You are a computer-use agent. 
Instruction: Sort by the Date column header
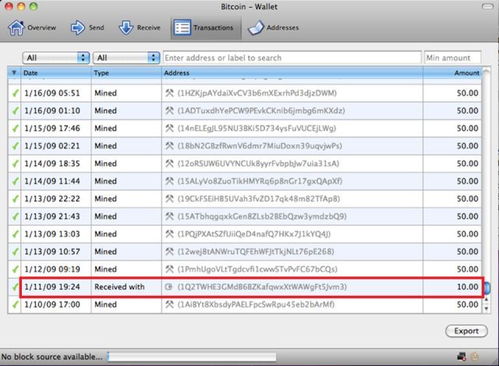[x=56, y=73]
